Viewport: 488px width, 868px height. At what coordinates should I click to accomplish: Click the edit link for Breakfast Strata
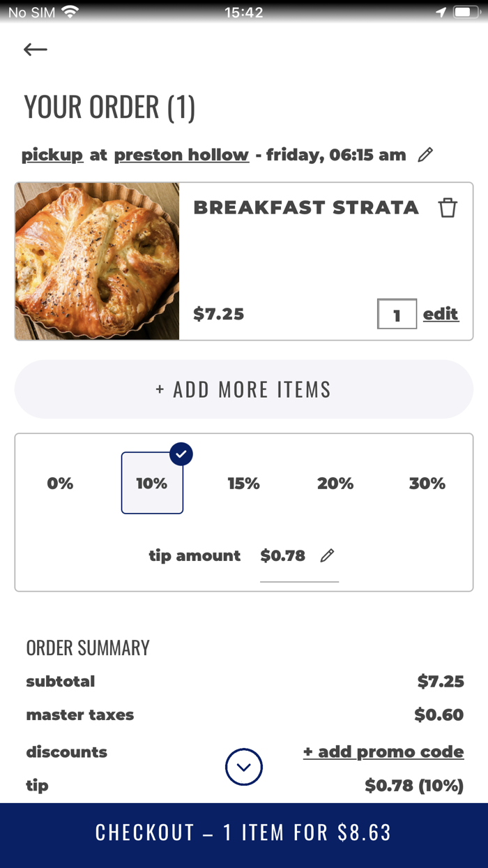(x=441, y=314)
